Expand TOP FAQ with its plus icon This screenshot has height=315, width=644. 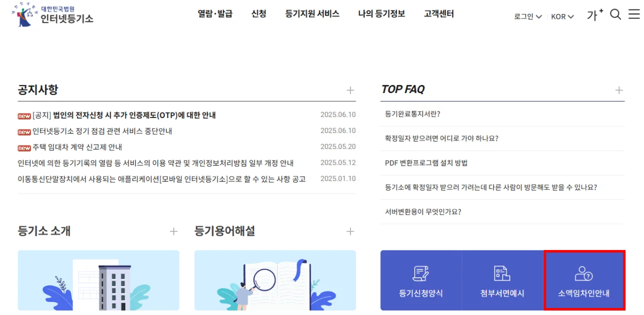pyautogui.click(x=619, y=90)
